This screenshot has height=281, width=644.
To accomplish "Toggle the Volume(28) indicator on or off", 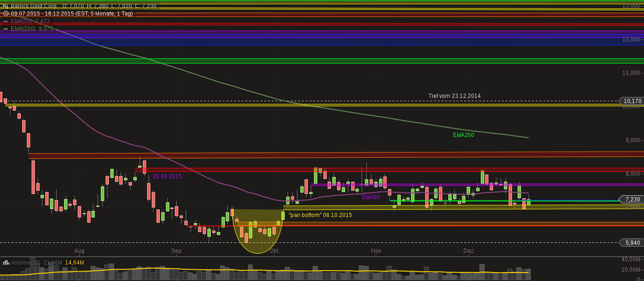I will pos(26,262).
